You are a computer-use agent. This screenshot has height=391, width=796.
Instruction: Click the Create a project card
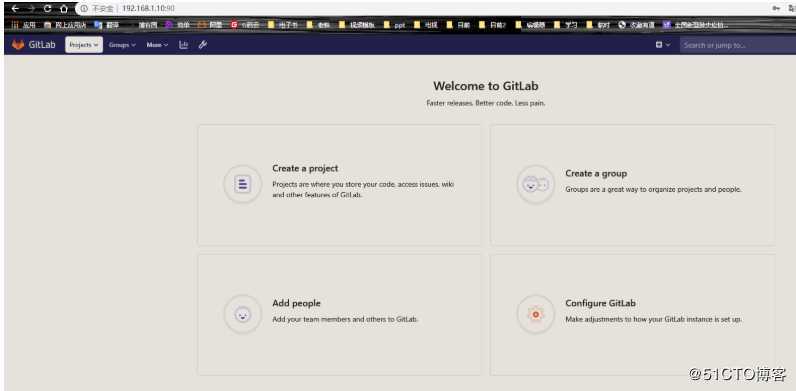(339, 185)
